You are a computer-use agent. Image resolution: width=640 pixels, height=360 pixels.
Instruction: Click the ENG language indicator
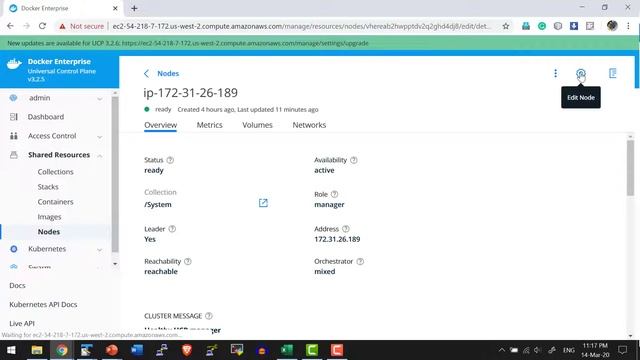[x=569, y=350]
